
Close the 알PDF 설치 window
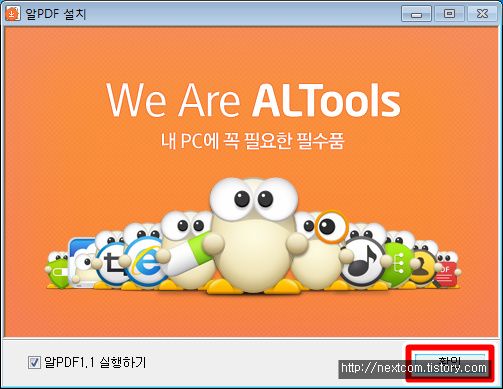tap(482, 14)
